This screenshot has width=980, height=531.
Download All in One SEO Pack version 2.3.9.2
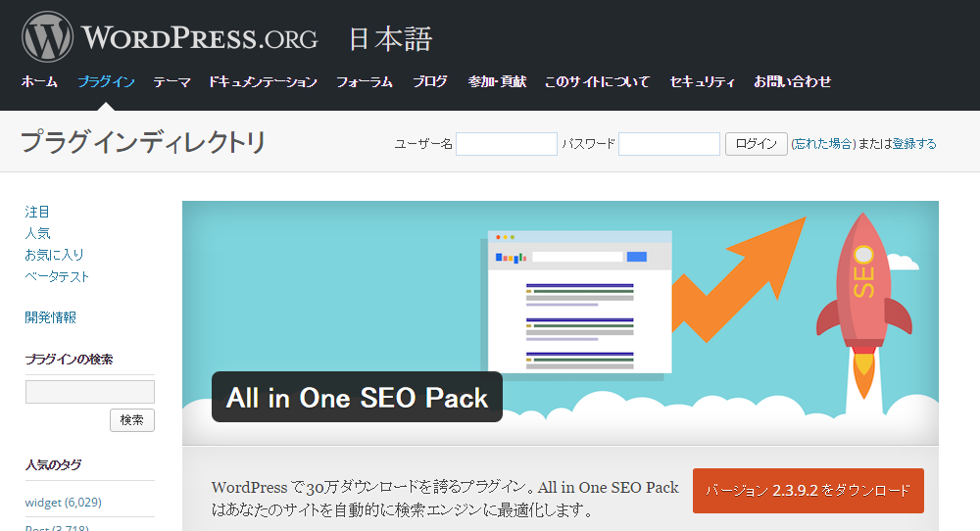(808, 491)
